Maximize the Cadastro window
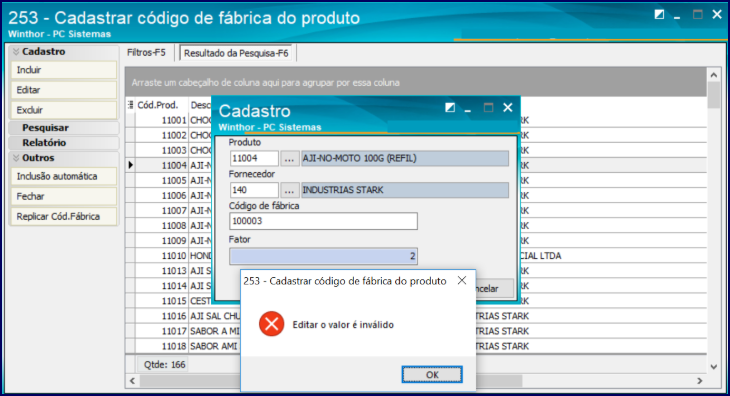The width and height of the screenshot is (730, 396). click(x=488, y=108)
